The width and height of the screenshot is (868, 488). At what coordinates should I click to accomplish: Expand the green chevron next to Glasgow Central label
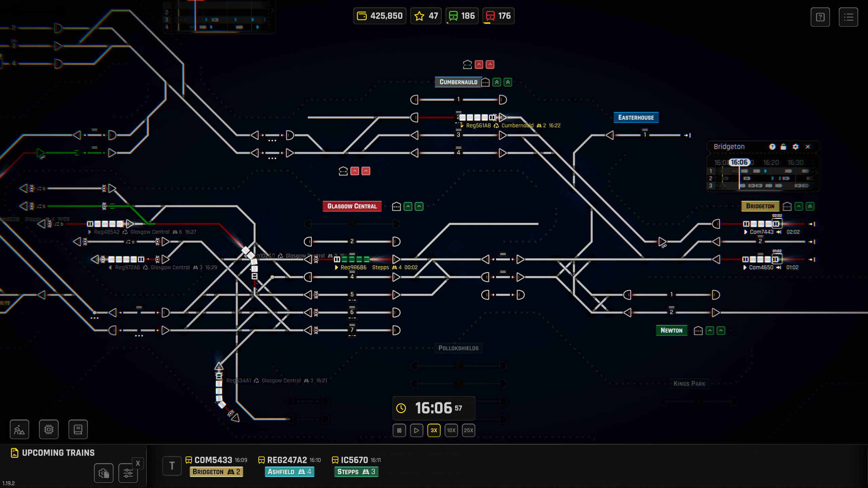tap(408, 206)
